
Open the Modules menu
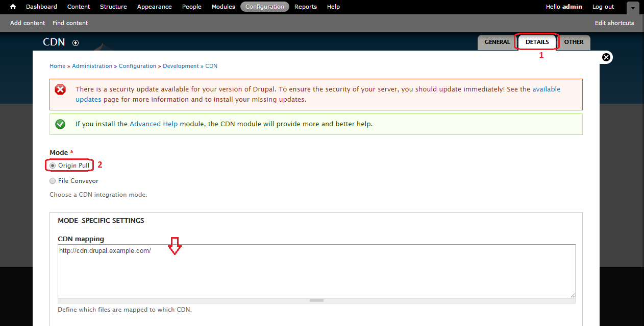coord(224,7)
